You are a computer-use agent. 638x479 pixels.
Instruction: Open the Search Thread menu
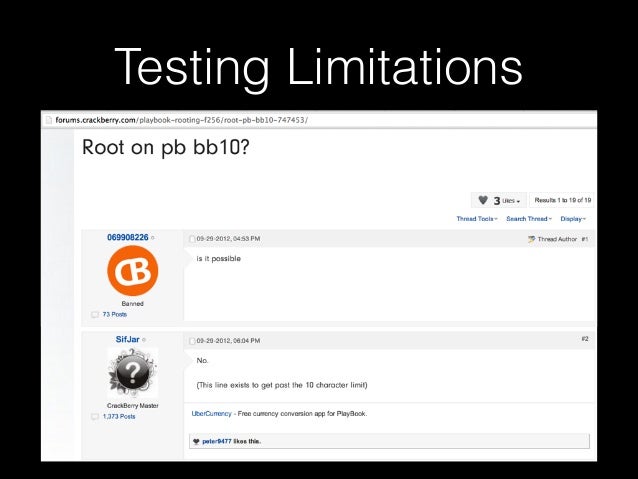529,219
